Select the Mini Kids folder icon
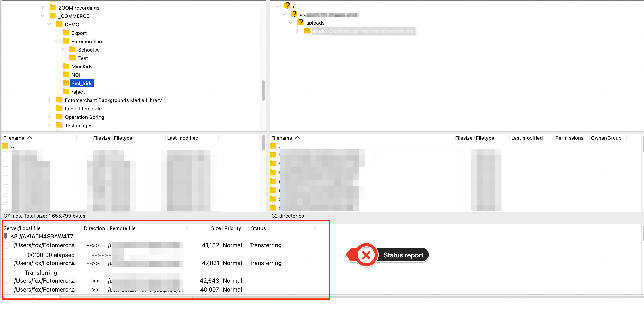This screenshot has height=309, width=644. tap(66, 66)
